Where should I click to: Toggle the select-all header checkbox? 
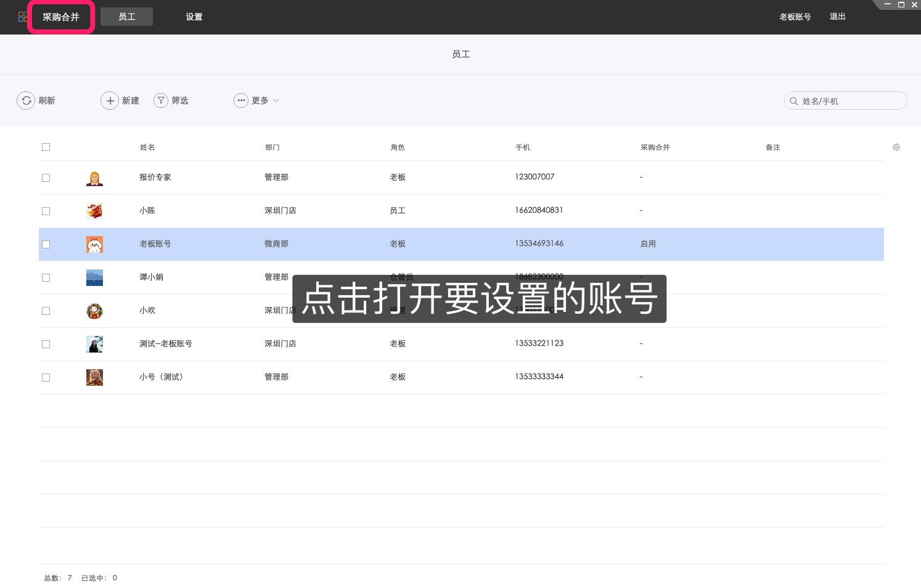tap(46, 147)
